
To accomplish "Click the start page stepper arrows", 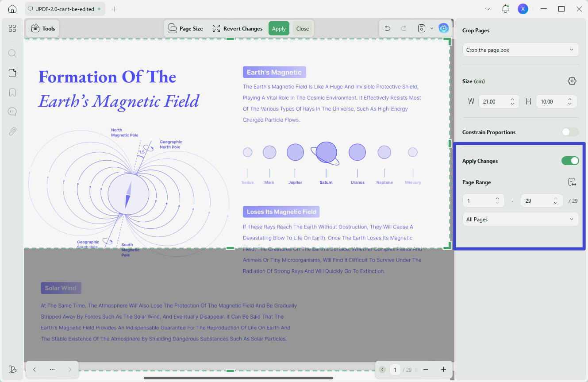I will pyautogui.click(x=497, y=201).
